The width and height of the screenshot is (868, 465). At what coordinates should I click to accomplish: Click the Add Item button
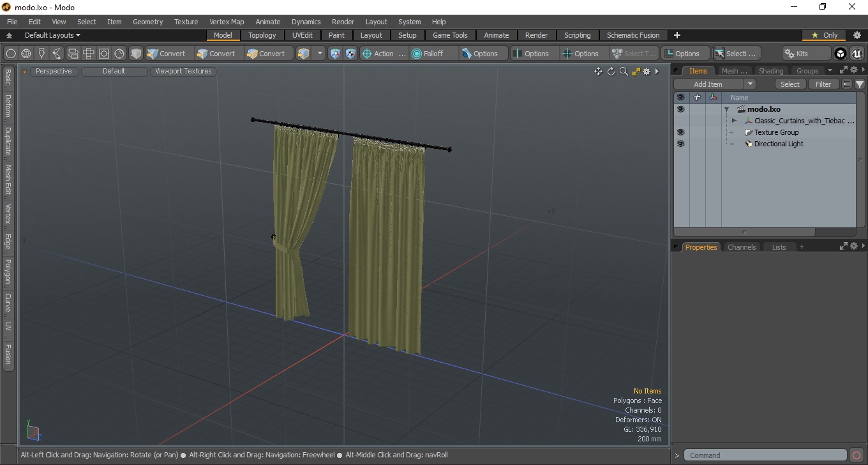[708, 84]
